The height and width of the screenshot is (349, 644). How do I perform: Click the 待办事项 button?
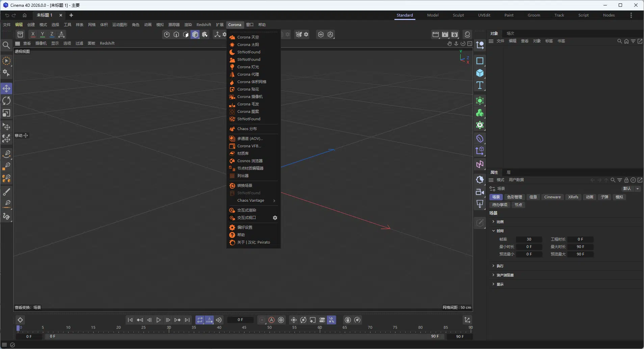pos(499,205)
